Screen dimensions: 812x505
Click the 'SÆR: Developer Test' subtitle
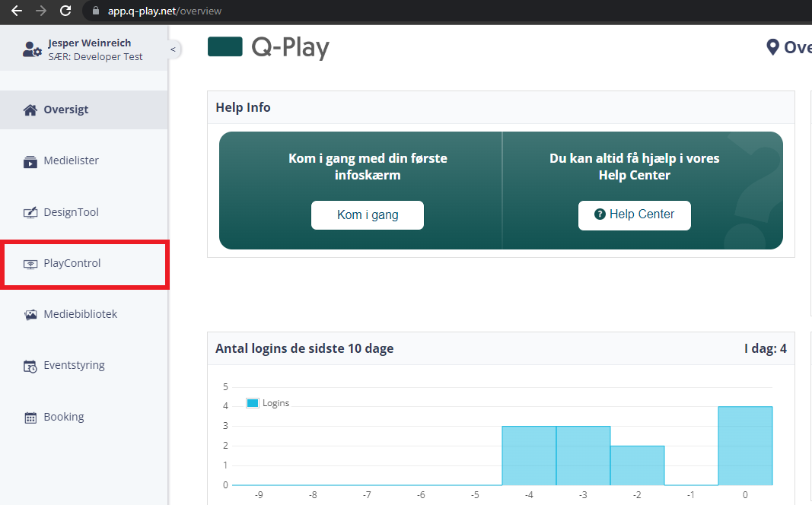point(95,57)
